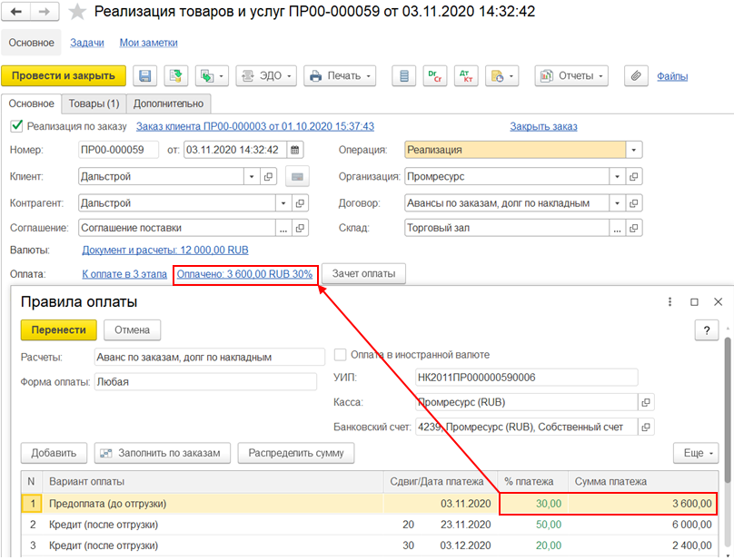Open the Организация Промресурс record icon
Viewport: 734px width, 560px height.
[634, 177]
